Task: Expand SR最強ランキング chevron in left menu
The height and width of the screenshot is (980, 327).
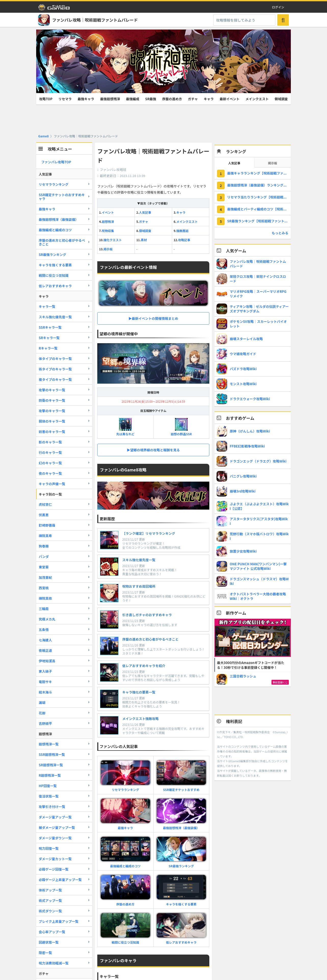Action: point(89,254)
